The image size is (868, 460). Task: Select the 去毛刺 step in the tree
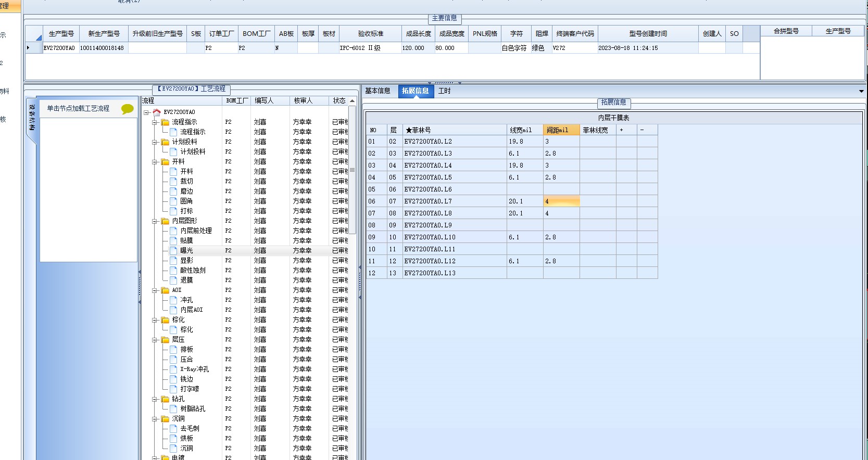pyautogui.click(x=190, y=428)
